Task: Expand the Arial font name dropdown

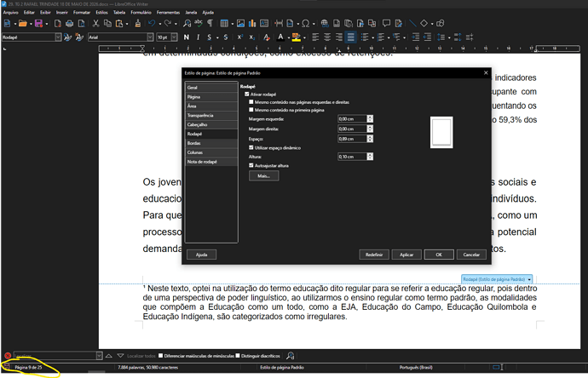Action: pos(150,37)
